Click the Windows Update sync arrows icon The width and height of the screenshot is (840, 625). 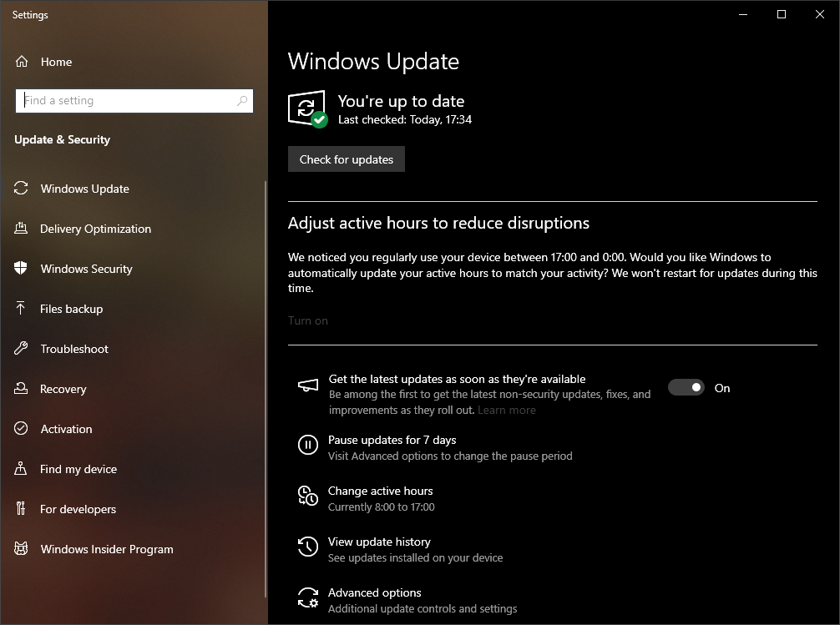coord(21,188)
